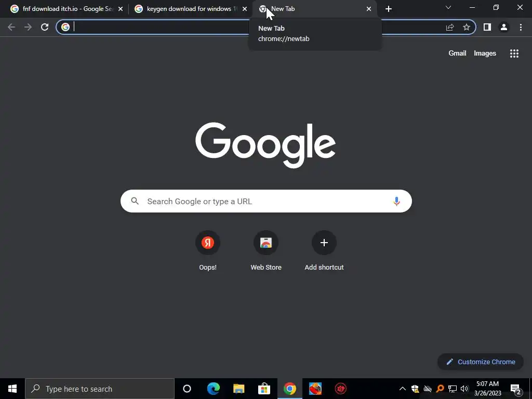Viewport: 532px width, 399px height.
Task: Launch Microsoft Edge from taskbar
Action: (x=214, y=389)
